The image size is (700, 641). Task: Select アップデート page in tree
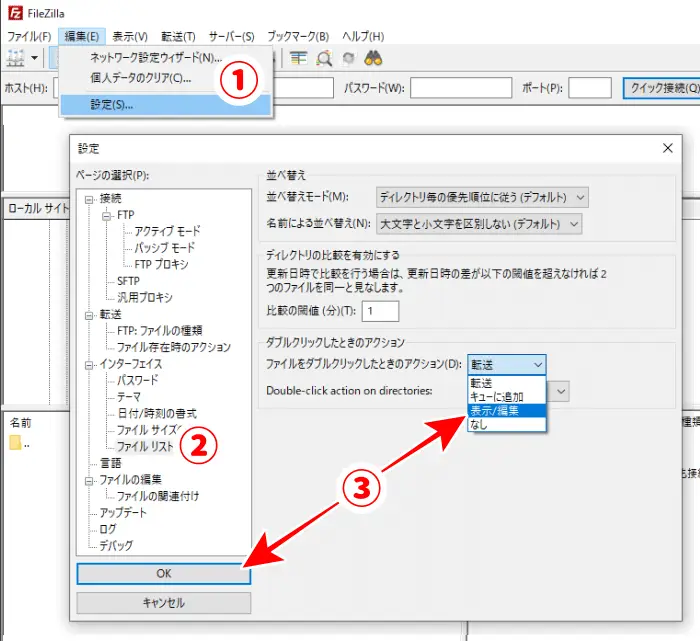(x=123, y=512)
